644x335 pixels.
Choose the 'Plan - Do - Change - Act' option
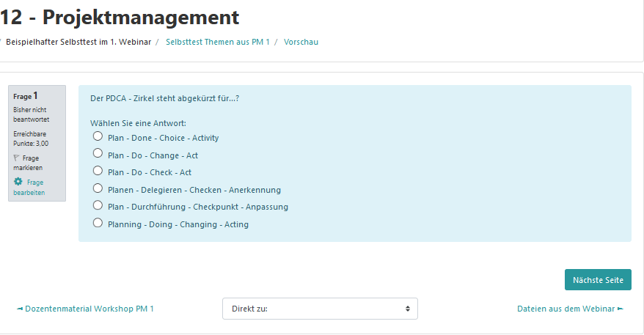[x=98, y=154]
